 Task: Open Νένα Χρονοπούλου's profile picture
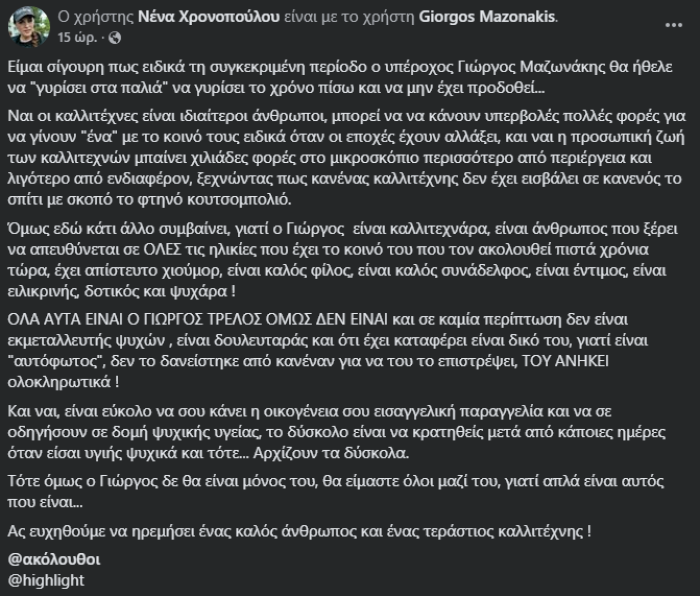click(x=29, y=27)
